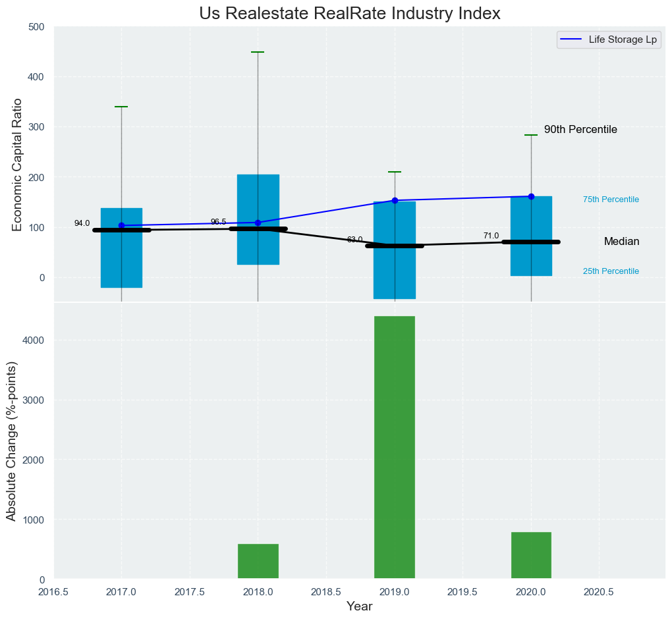Screen dimensions: 672x619
Task: Click the 96.5 median value label
Action: tap(218, 222)
